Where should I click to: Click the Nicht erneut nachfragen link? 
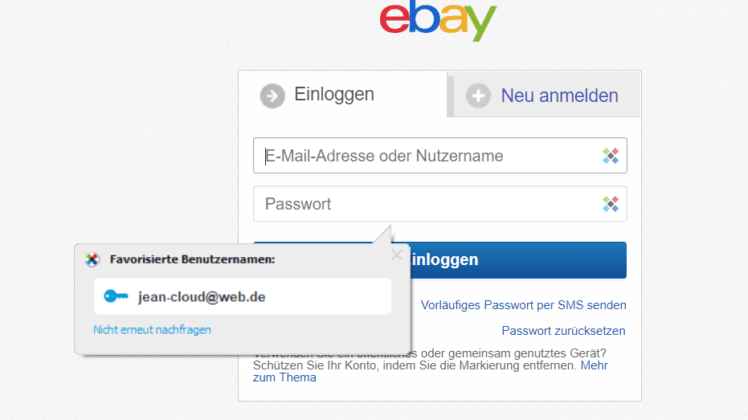(152, 330)
